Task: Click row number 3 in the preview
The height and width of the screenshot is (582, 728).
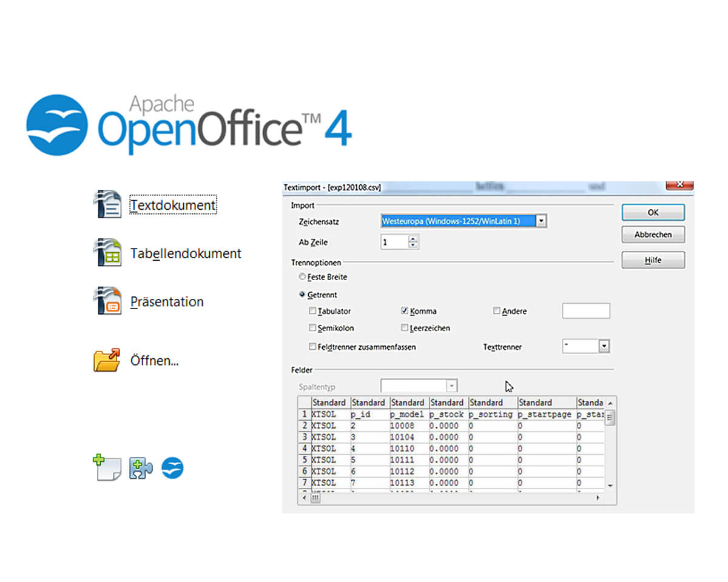Action: pos(305,437)
